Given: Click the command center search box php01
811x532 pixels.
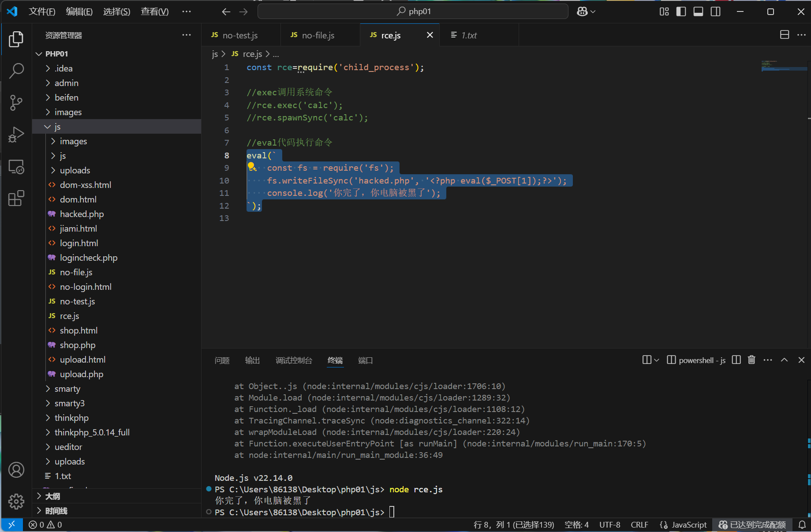Looking at the screenshot, I should pyautogui.click(x=413, y=11).
